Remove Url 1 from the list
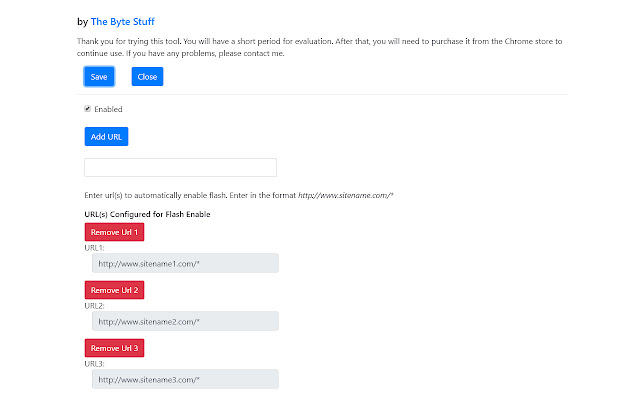Screen dimensions: 640x400 tap(114, 232)
